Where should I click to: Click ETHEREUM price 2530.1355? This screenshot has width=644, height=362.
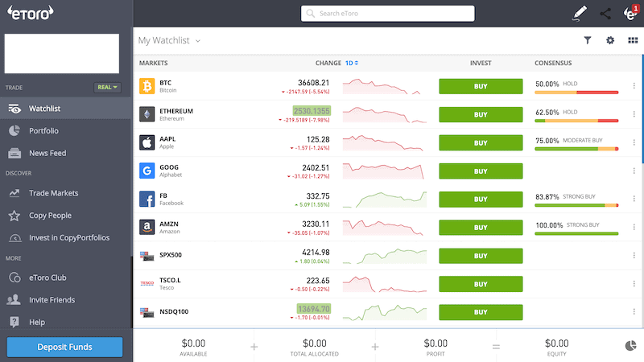coord(312,111)
